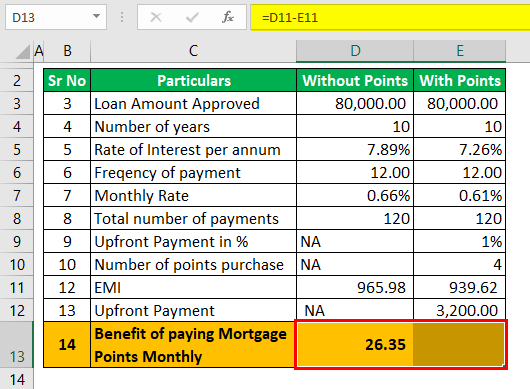Click 'Benefit of paying Mortgage Points Monthly' cell
This screenshot has height=389, width=530.
point(194,345)
